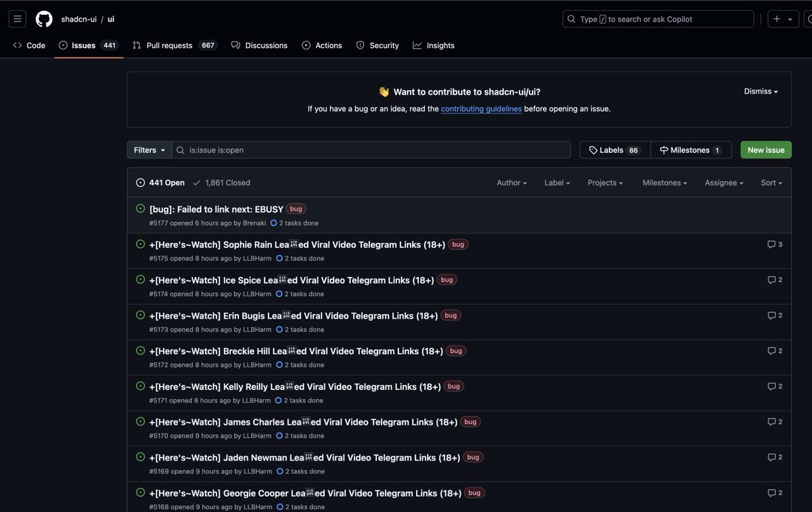Open issue Failed to link next: EBUSY
812x512 pixels.
tap(217, 209)
